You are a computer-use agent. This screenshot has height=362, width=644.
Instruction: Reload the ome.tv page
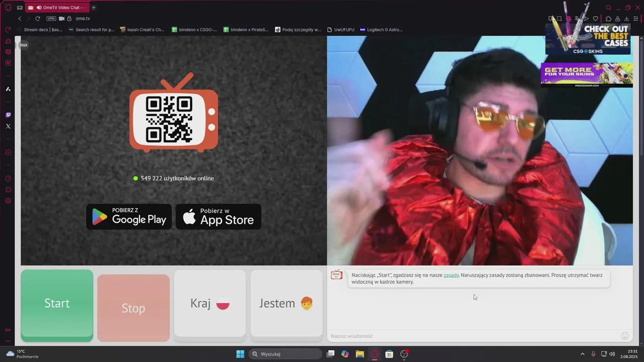(37, 19)
